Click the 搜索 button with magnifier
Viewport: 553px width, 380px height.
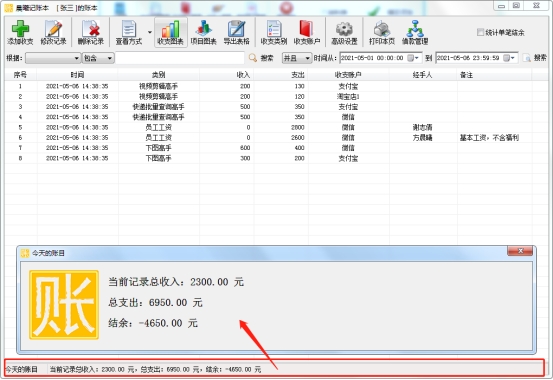click(x=261, y=58)
